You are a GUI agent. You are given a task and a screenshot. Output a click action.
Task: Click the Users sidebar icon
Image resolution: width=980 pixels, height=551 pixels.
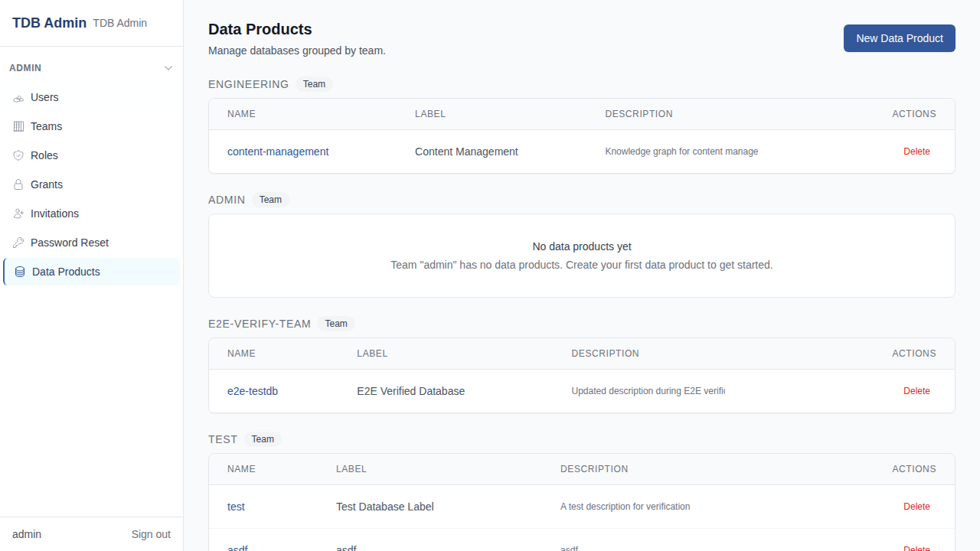(x=18, y=98)
